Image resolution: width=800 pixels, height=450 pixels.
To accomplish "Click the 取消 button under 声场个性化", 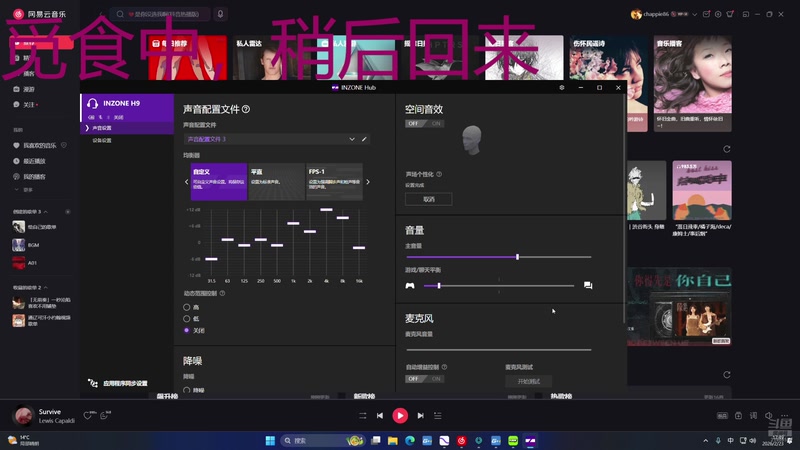I will click(429, 199).
